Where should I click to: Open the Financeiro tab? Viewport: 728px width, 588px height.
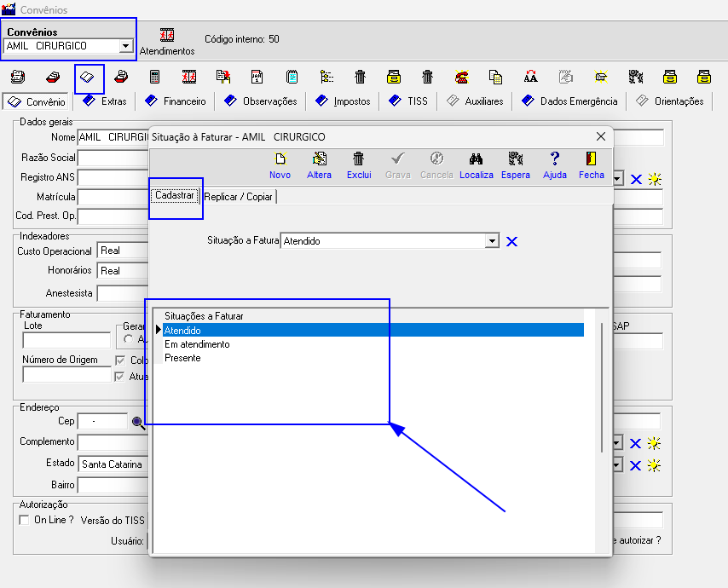click(x=176, y=101)
